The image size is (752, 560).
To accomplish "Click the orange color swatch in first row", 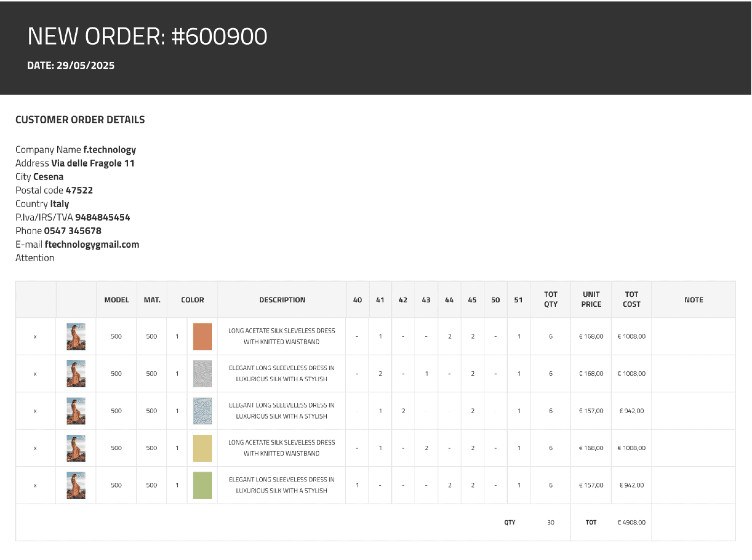I will [x=202, y=336].
